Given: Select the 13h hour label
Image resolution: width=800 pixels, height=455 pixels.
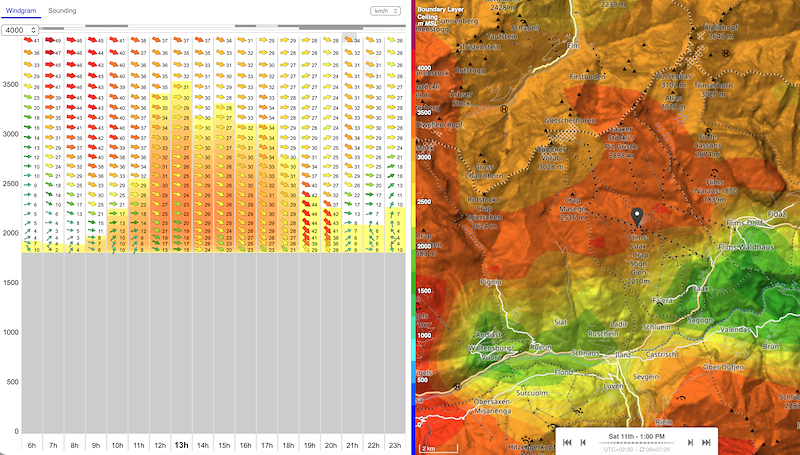Looking at the screenshot, I should (181, 444).
